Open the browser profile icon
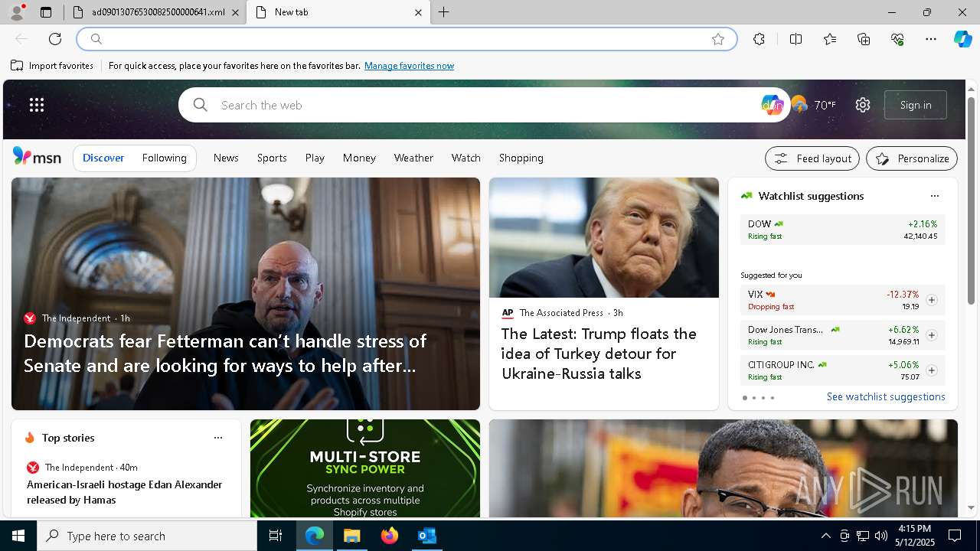 point(17,12)
